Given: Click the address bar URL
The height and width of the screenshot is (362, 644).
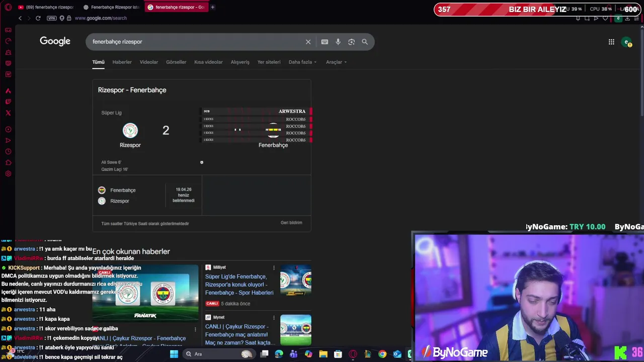Looking at the screenshot, I should [101, 18].
